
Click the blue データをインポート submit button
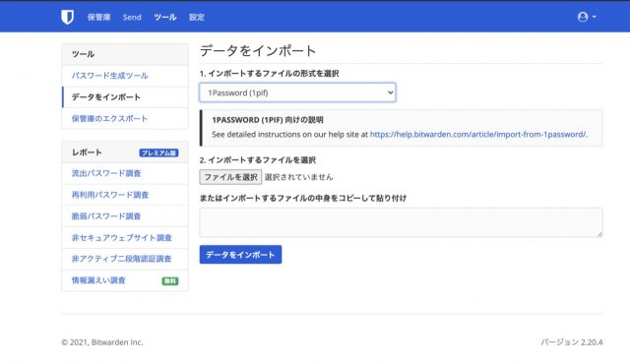[x=240, y=255]
